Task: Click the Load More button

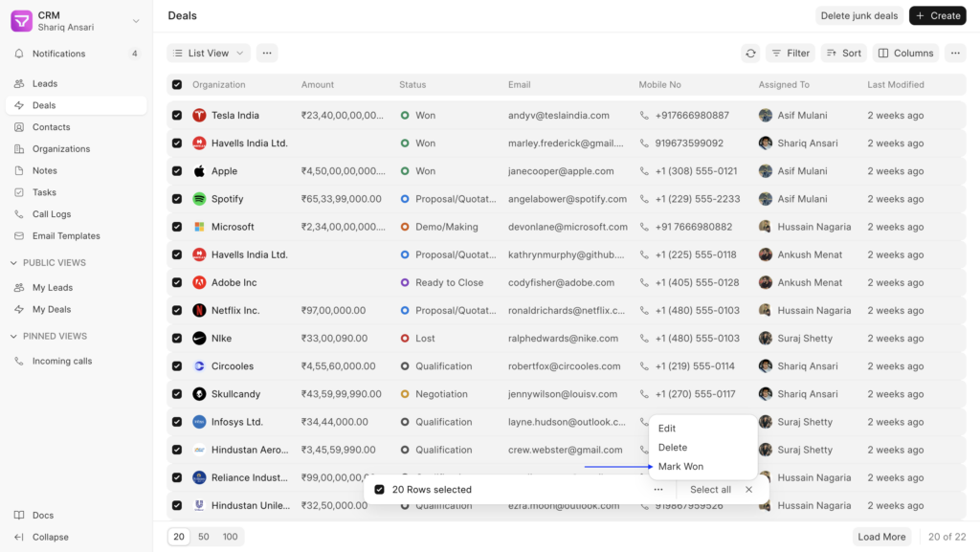Action: [881, 537]
